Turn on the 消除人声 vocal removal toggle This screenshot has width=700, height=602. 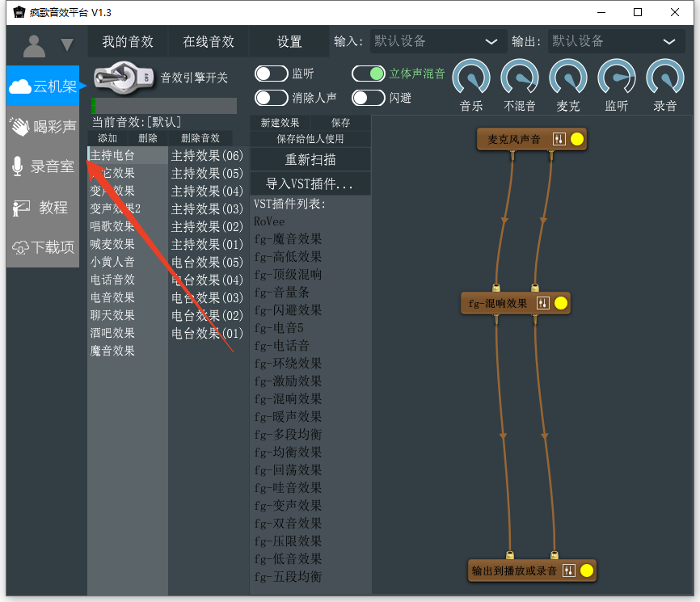(x=272, y=97)
